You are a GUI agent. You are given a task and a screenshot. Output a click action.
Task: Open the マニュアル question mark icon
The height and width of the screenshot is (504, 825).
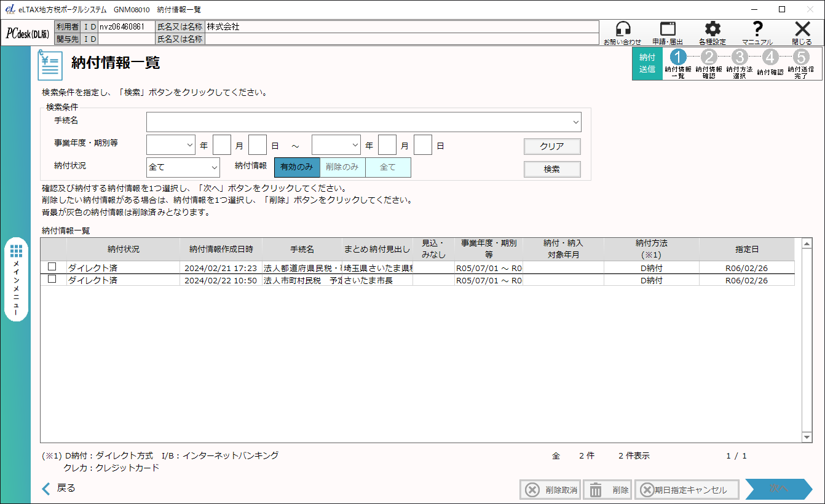(x=757, y=33)
